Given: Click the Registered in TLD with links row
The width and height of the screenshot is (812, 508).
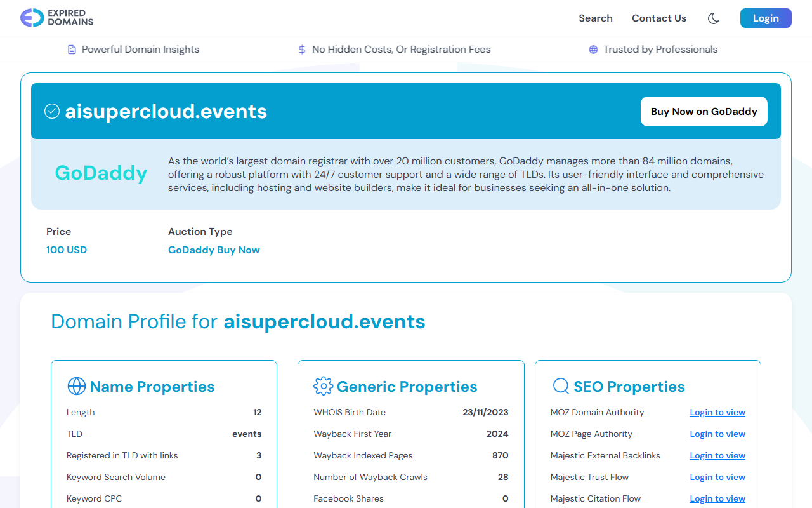Looking at the screenshot, I should pos(164,455).
